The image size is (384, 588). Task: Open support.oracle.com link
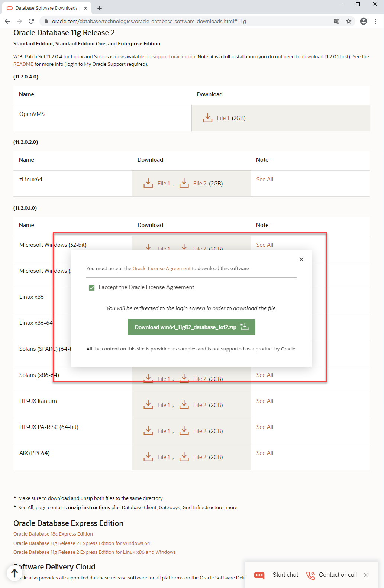coord(174,57)
